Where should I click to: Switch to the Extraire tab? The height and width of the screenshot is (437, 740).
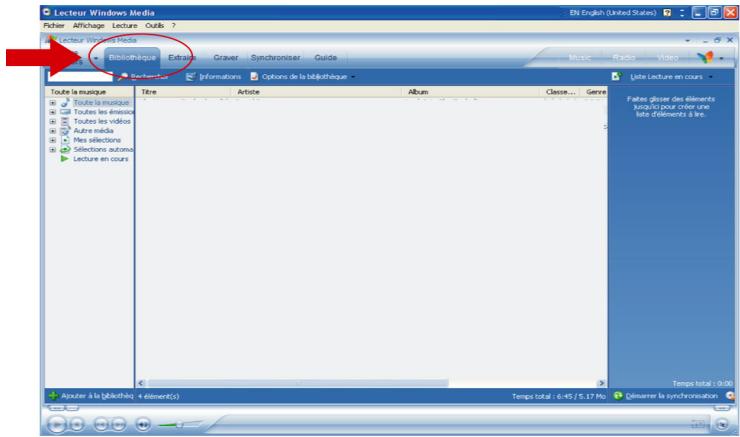click(182, 58)
